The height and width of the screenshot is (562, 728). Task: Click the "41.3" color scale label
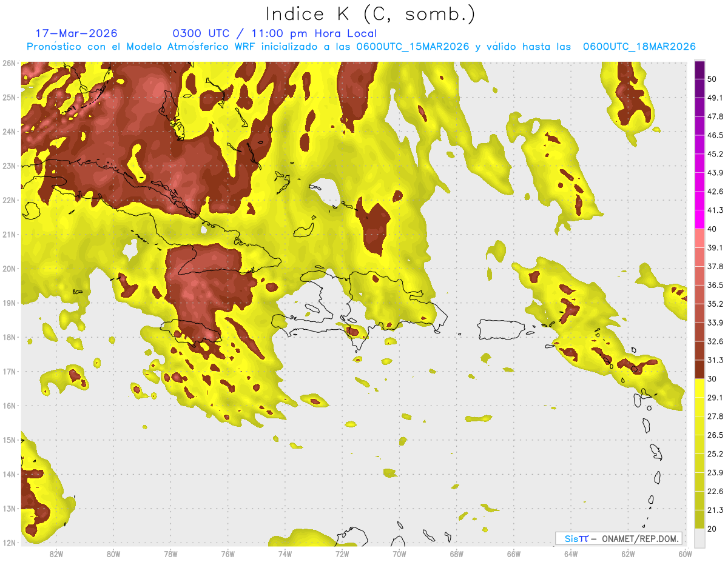[x=715, y=210]
